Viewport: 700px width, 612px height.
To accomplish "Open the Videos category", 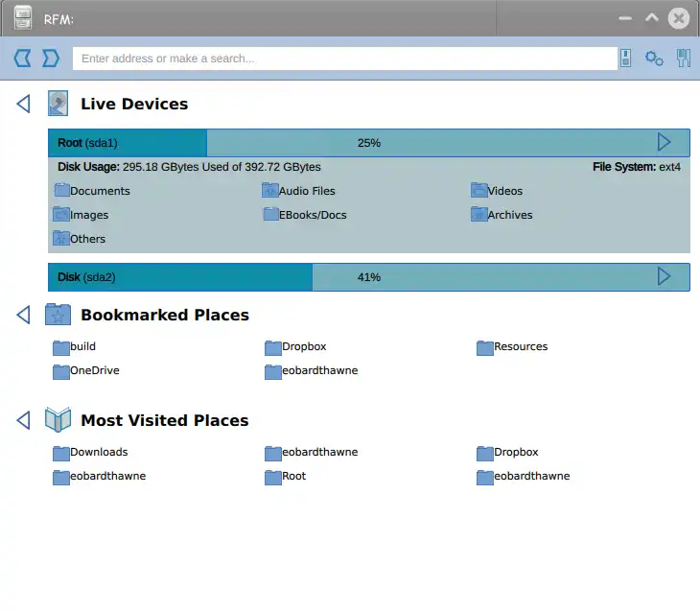I will pos(497,190).
